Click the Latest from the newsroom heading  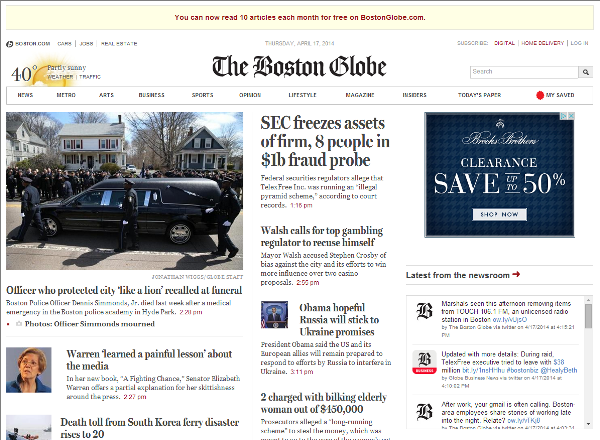(x=458, y=275)
